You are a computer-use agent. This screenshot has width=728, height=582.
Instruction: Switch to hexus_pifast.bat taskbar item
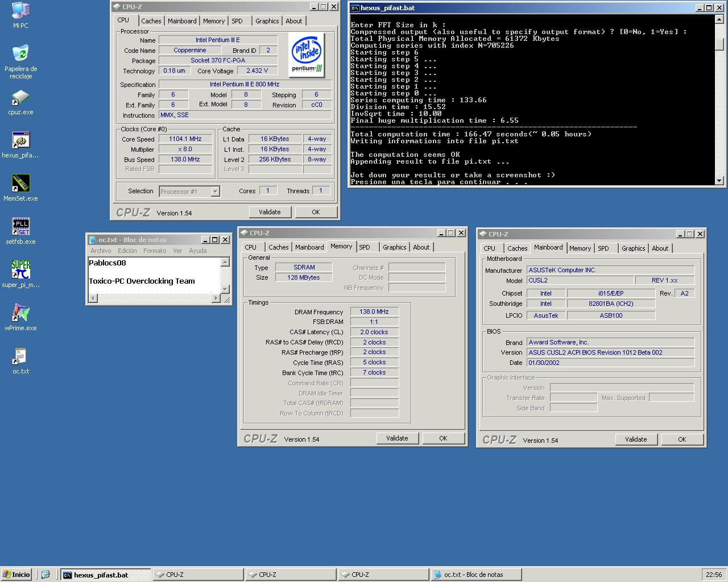pyautogui.click(x=106, y=575)
